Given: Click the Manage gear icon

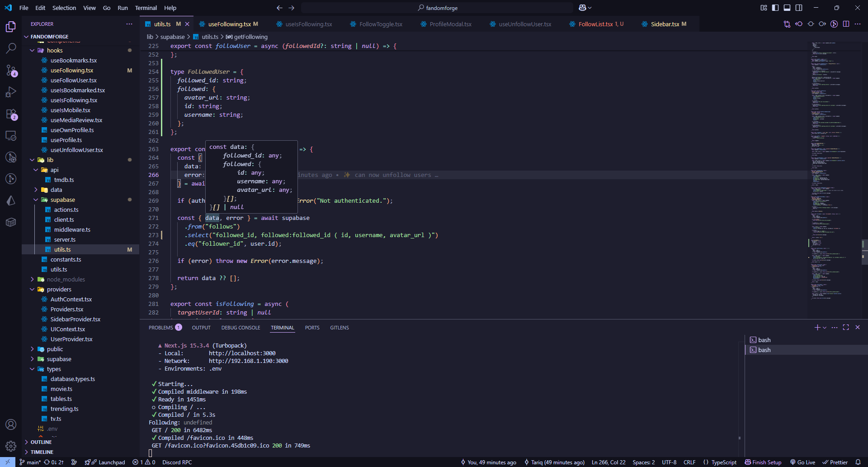Looking at the screenshot, I should (x=11, y=446).
